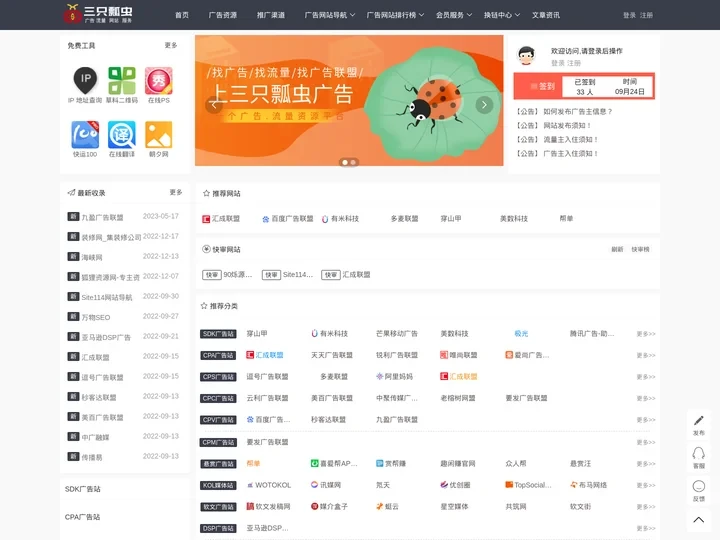The image size is (720, 540).
Task: Open the 快递100 tool icon
Action: tap(85, 135)
